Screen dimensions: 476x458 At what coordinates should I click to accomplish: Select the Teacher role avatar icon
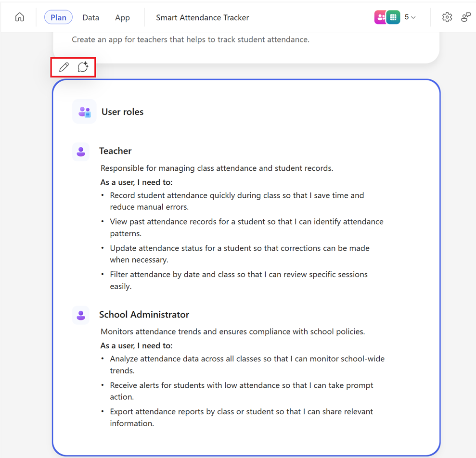tap(80, 151)
